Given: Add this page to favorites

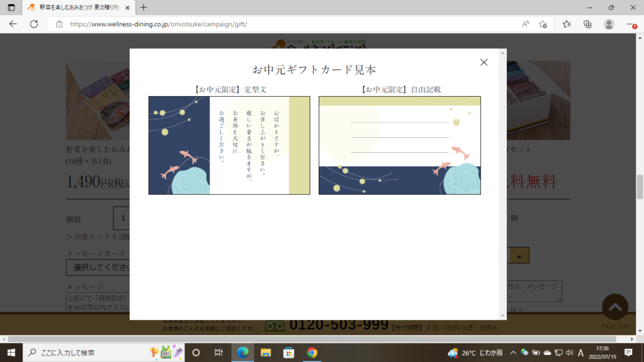Looking at the screenshot, I should tap(543, 24).
